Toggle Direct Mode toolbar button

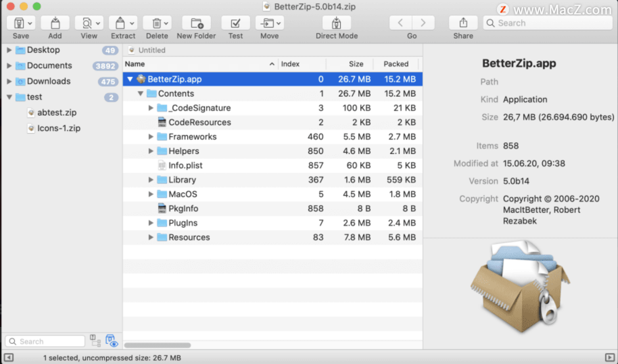(336, 23)
